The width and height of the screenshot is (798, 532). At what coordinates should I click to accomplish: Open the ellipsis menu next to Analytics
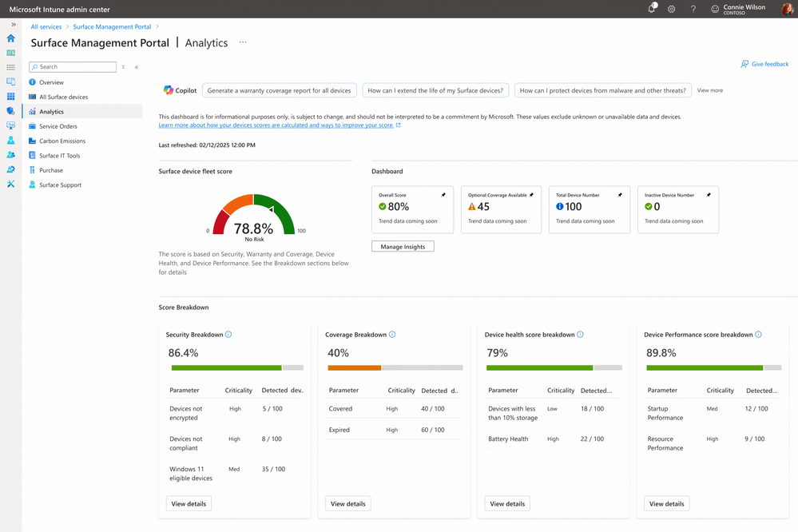[243, 43]
